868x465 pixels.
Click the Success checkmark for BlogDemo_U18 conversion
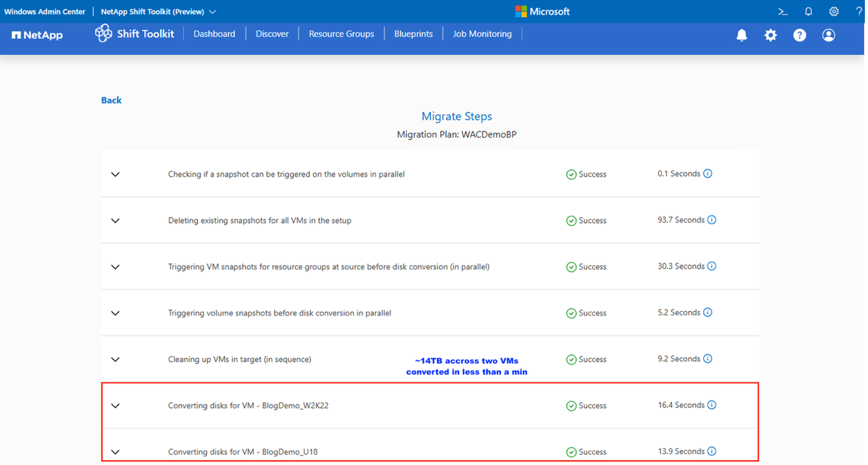[x=571, y=451]
